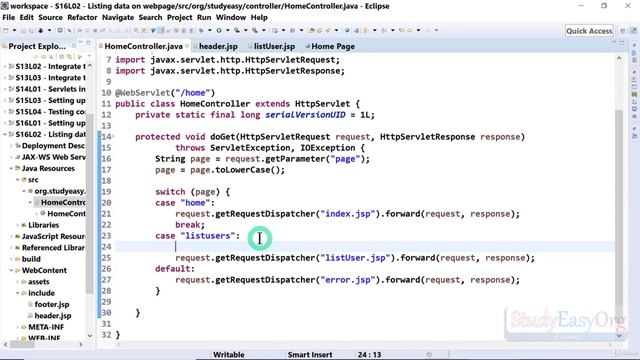This screenshot has height=360, width=640.
Task: Click the Forward navigation arrow icon
Action: (x=427, y=30)
